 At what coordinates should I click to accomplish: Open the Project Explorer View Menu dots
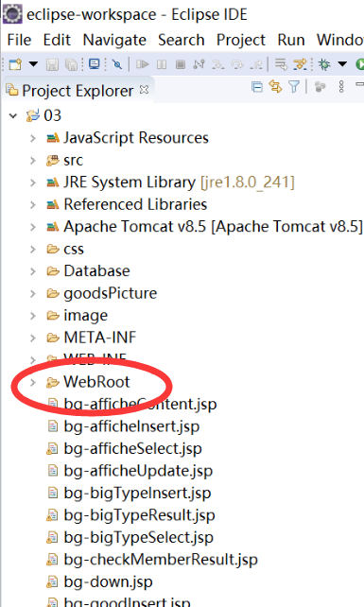point(341,87)
